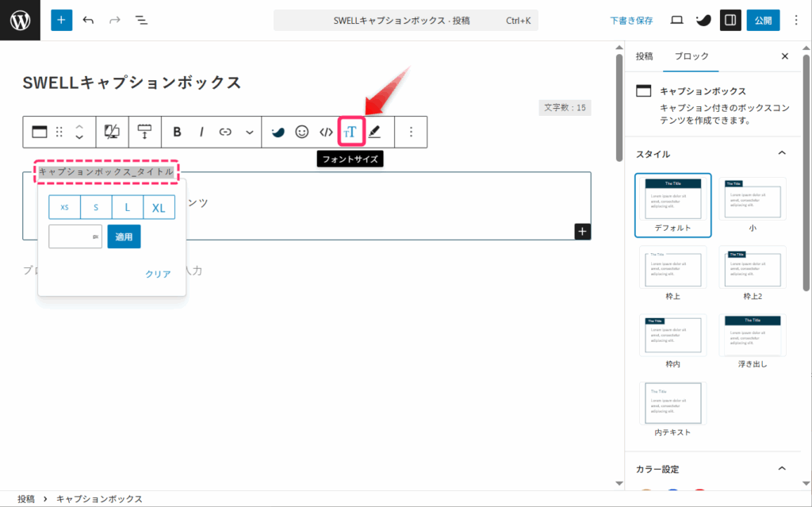
Task: Select the 枠上 style thumbnail
Action: coord(672,274)
